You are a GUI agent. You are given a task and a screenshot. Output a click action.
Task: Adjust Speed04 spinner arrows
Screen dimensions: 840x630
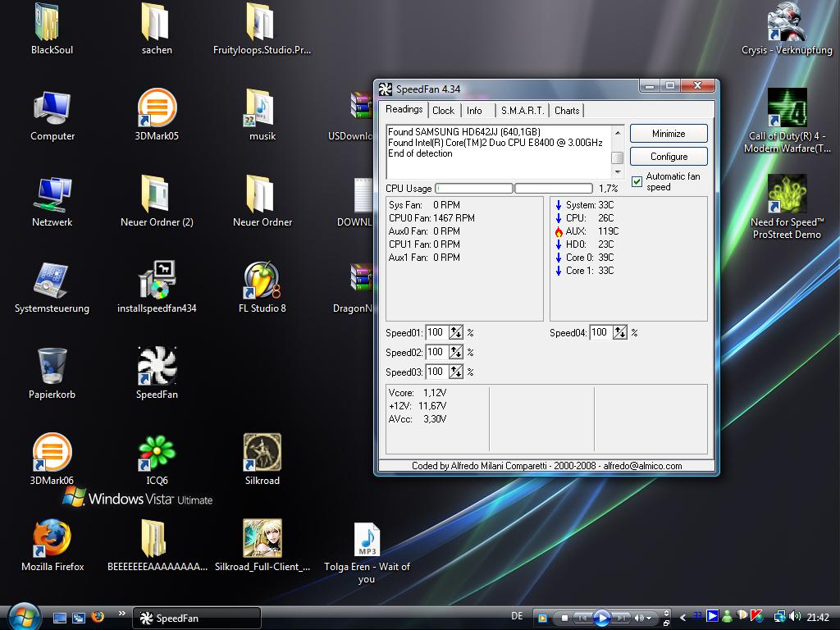point(619,332)
